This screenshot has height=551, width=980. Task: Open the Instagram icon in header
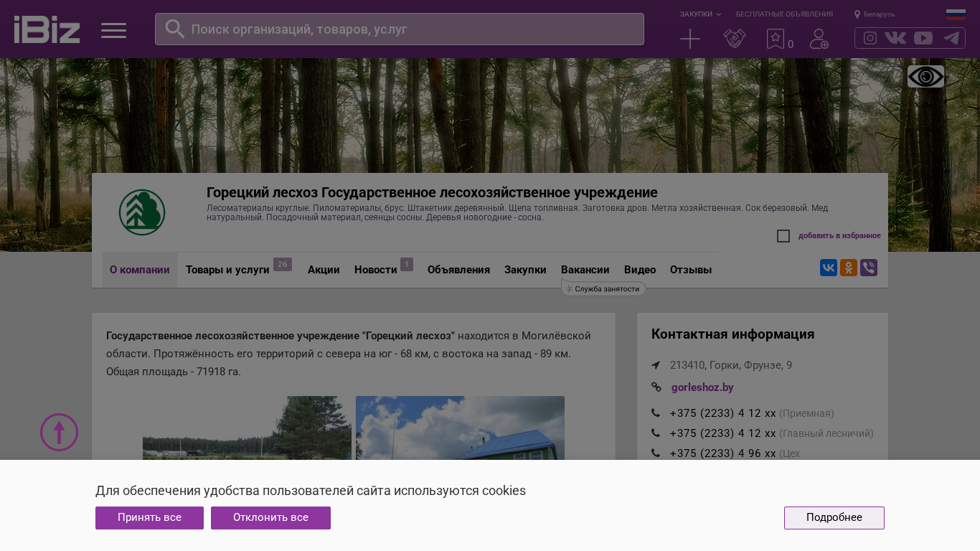(x=870, y=38)
